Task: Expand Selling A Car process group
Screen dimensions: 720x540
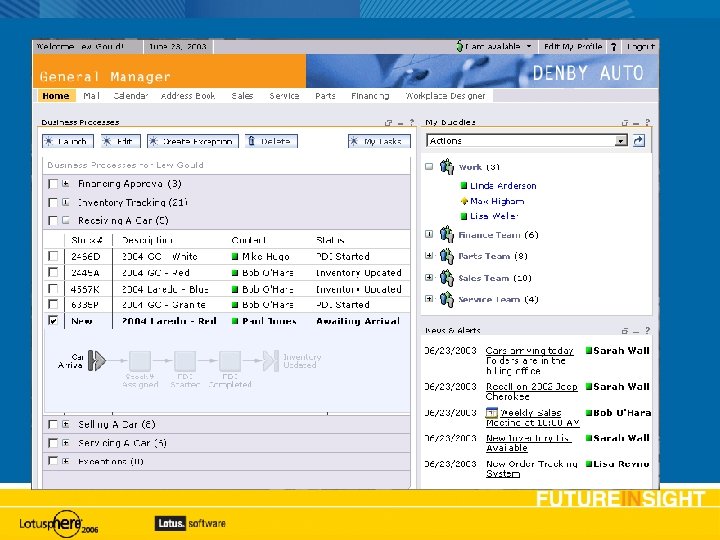Action: coord(66,424)
